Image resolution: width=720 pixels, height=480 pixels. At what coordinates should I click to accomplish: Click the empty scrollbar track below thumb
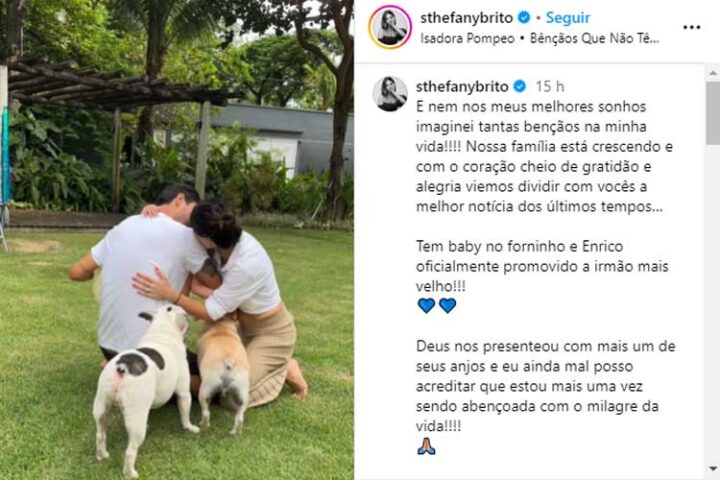pyautogui.click(x=713, y=303)
